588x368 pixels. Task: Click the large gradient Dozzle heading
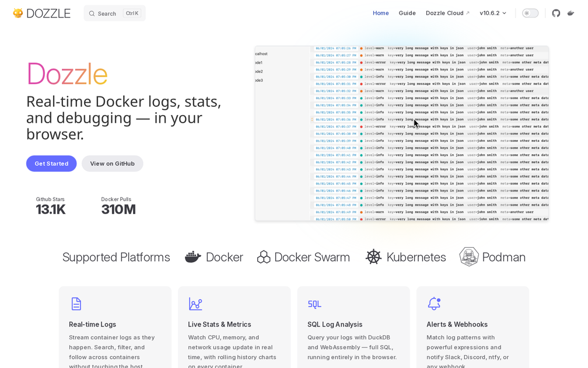point(68,74)
